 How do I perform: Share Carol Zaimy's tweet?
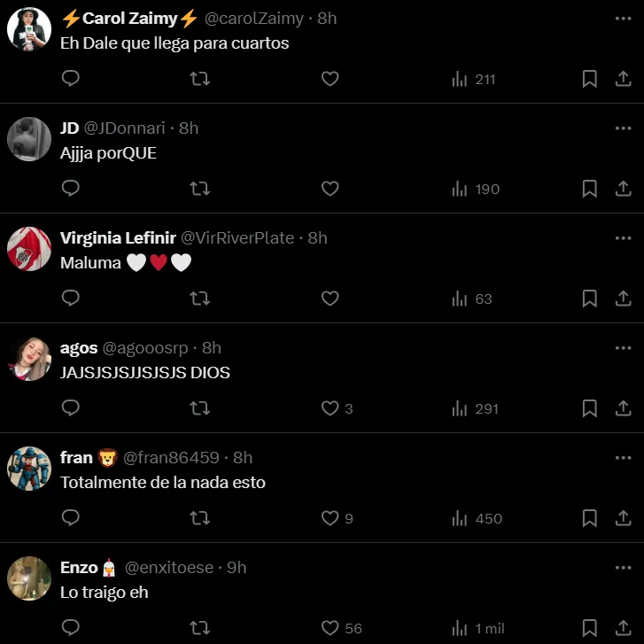tap(623, 79)
